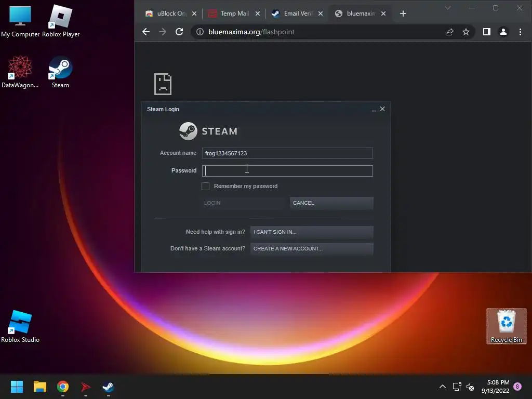Screen dimensions: 532x399
Task: Reload the bluemaxima page
Action: coord(179,32)
